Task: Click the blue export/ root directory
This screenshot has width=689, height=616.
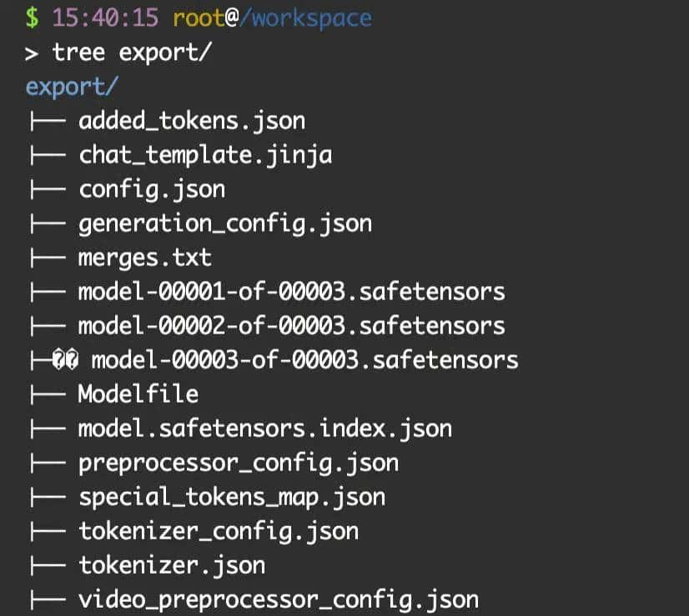Action: [x=72, y=87]
